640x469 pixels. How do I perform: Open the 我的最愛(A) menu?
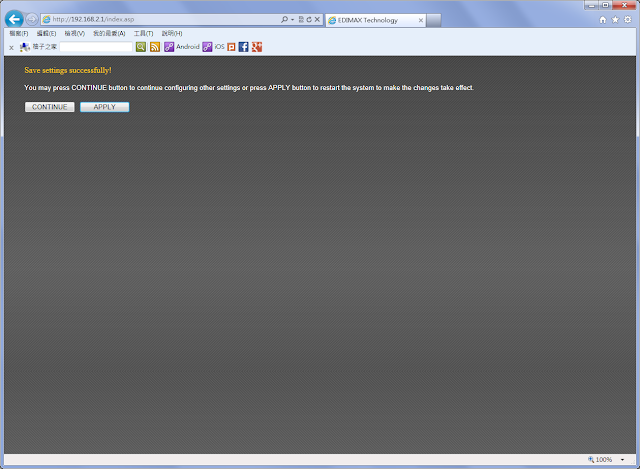[x=109, y=33]
